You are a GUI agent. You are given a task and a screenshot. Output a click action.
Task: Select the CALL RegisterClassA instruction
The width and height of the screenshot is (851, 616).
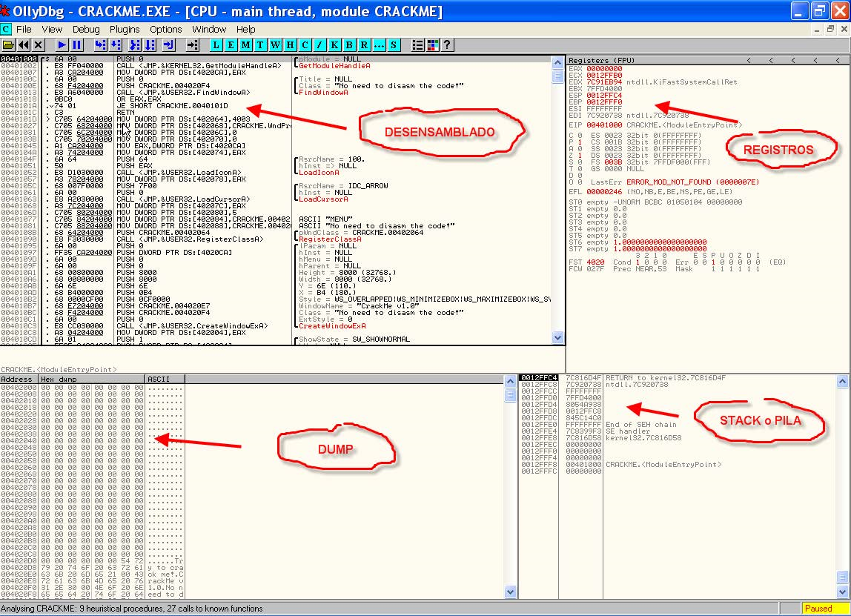(190, 239)
